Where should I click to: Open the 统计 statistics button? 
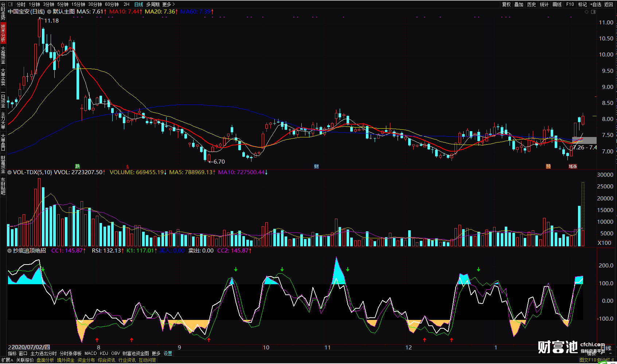pyautogui.click(x=544, y=4)
